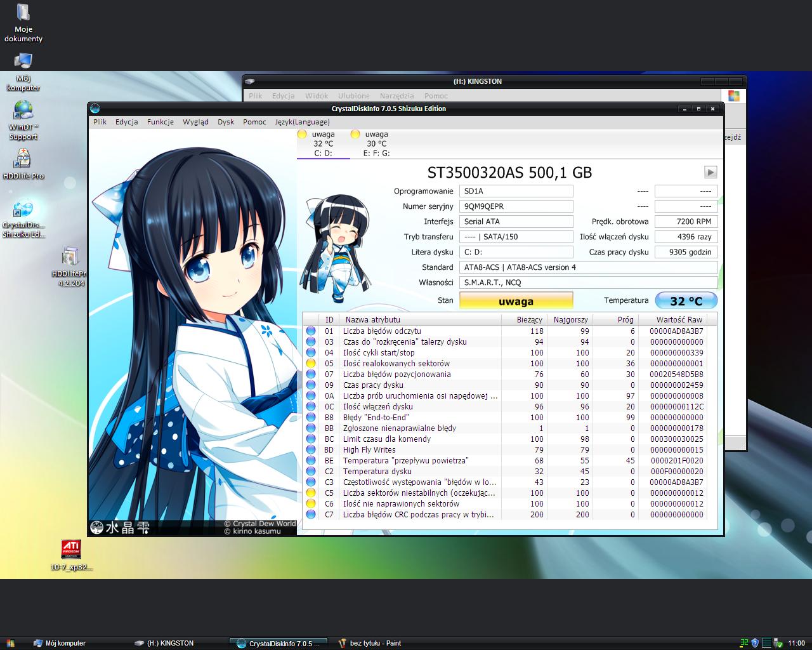Click the Windows Start button on taskbar
812x650 pixels.
(x=10, y=643)
